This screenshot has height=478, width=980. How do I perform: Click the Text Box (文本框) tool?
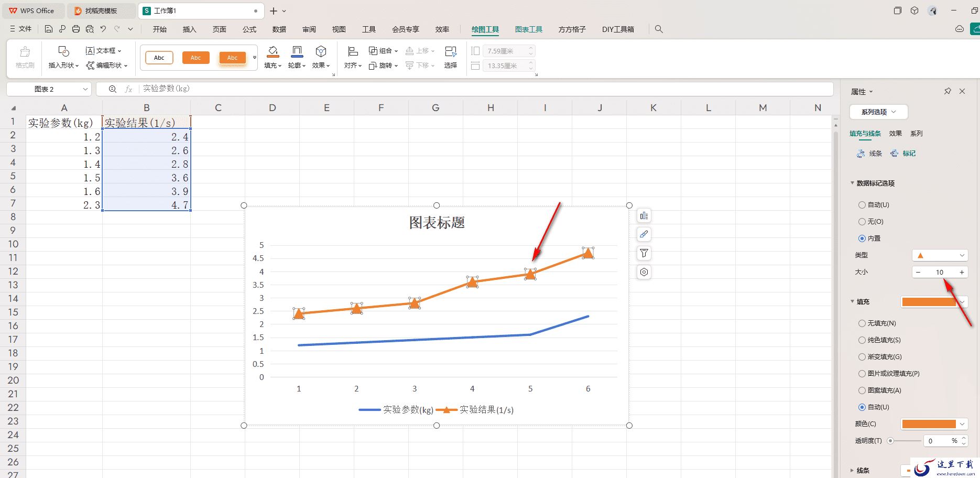click(103, 51)
